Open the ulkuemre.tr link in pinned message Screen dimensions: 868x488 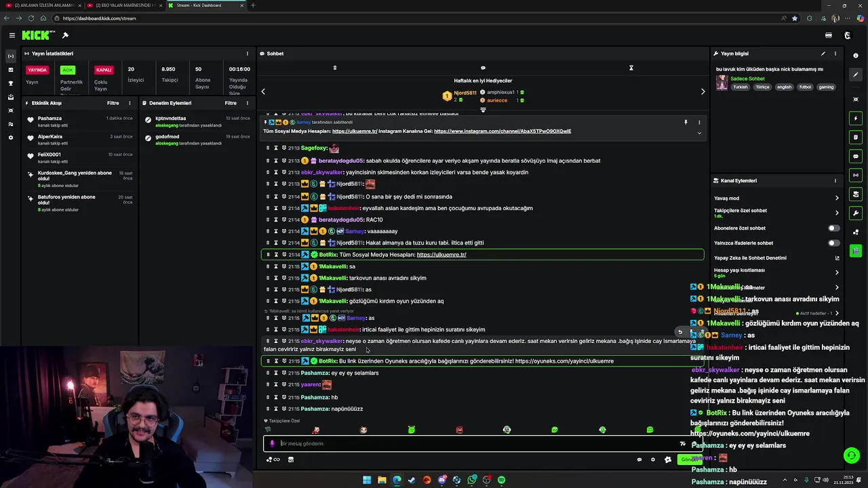(355, 131)
